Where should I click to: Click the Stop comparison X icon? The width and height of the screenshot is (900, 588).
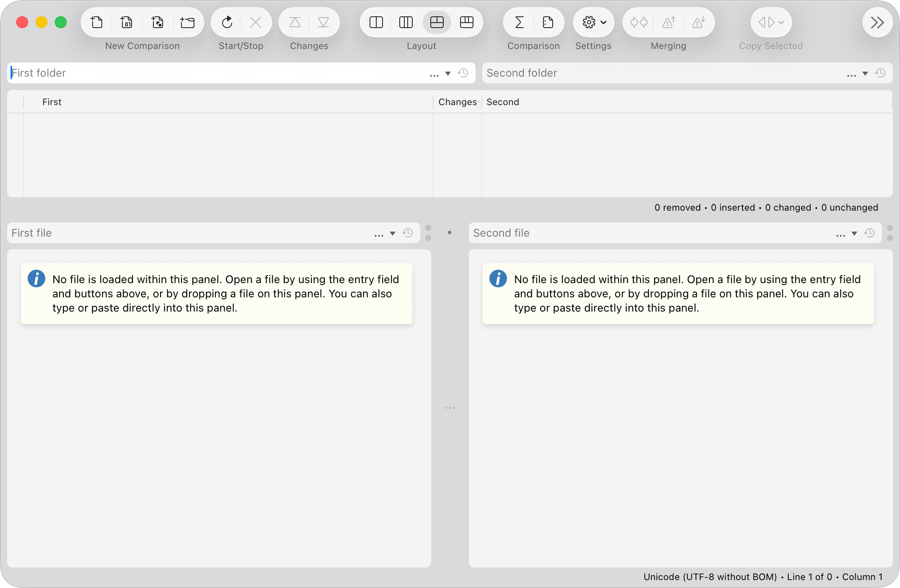[x=256, y=22]
